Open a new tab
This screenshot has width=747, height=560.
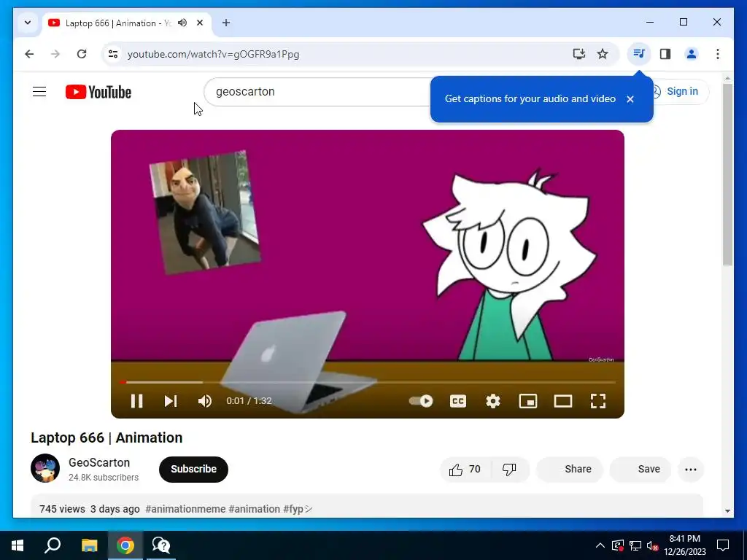(x=226, y=23)
